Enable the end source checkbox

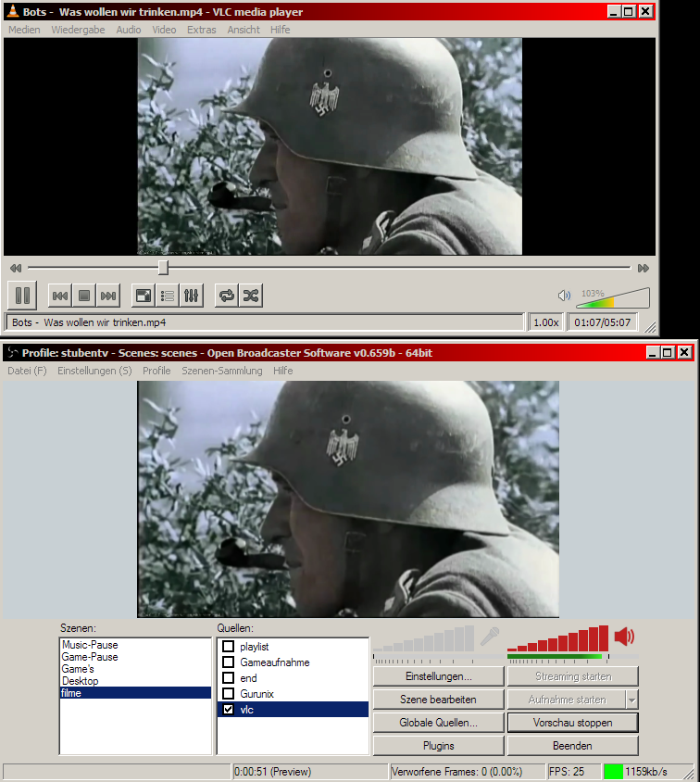pos(228,678)
